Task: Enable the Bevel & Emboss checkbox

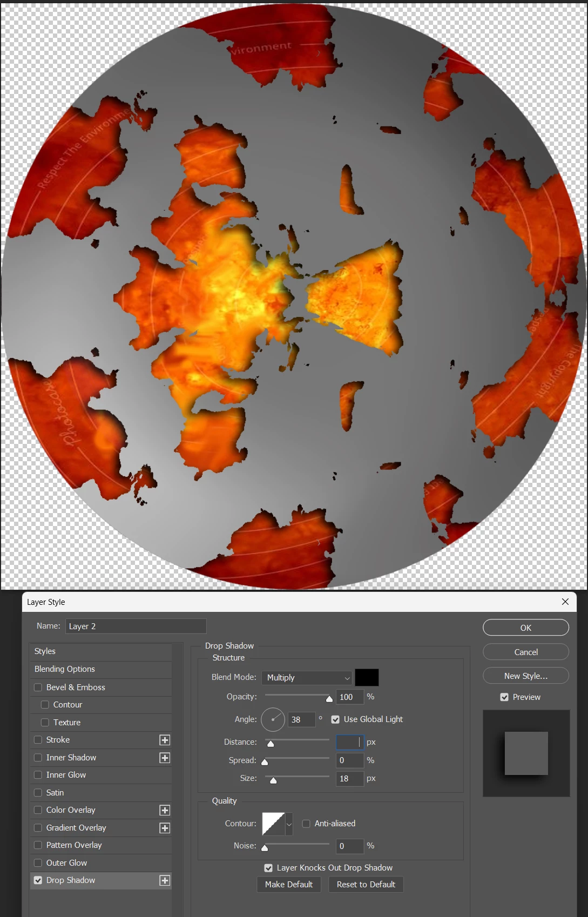Action: tap(38, 687)
